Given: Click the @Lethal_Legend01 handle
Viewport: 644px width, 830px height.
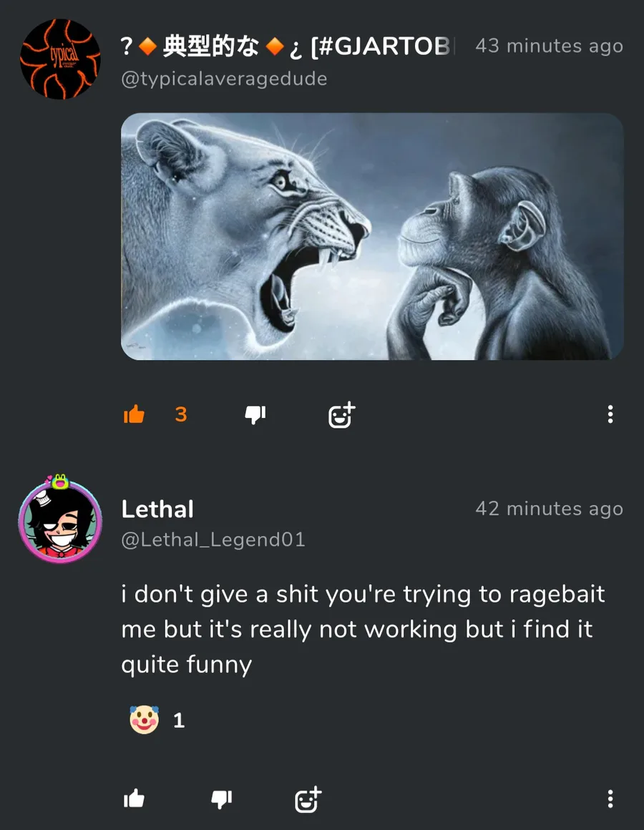Looking at the screenshot, I should [213, 540].
